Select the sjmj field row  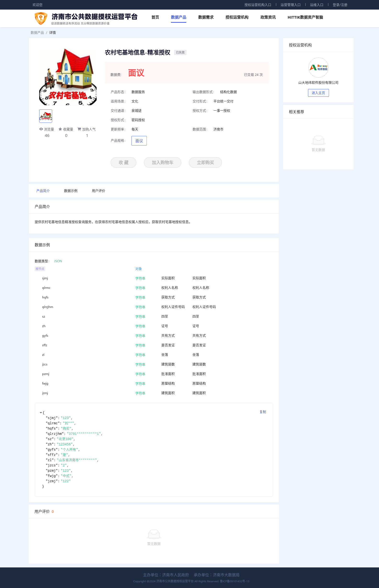click(154, 278)
